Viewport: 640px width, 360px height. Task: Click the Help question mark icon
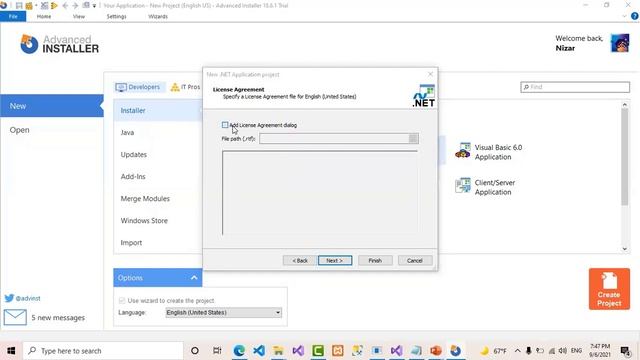click(x=635, y=16)
